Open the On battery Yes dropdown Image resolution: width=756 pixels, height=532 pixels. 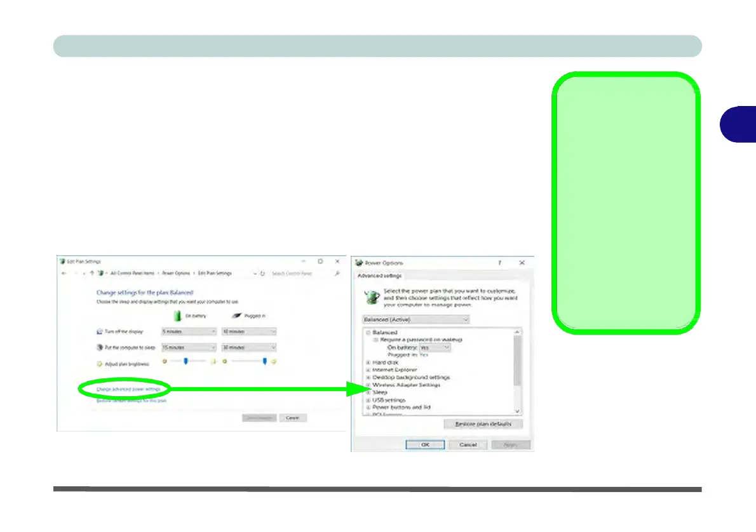point(435,347)
